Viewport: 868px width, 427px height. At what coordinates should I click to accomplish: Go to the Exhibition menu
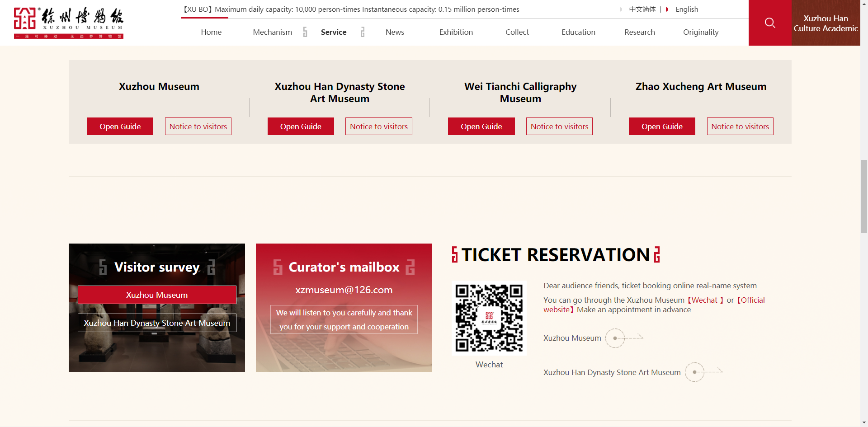pyautogui.click(x=456, y=32)
